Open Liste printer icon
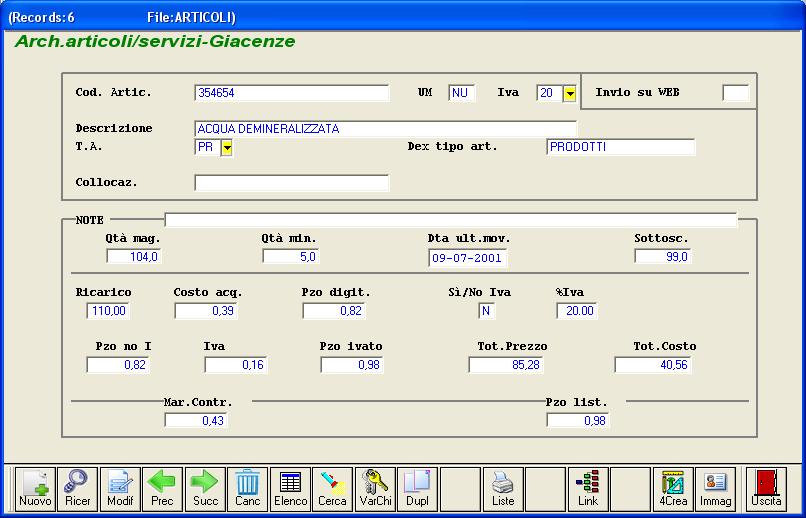Image resolution: width=806 pixels, height=518 pixels. (x=503, y=489)
